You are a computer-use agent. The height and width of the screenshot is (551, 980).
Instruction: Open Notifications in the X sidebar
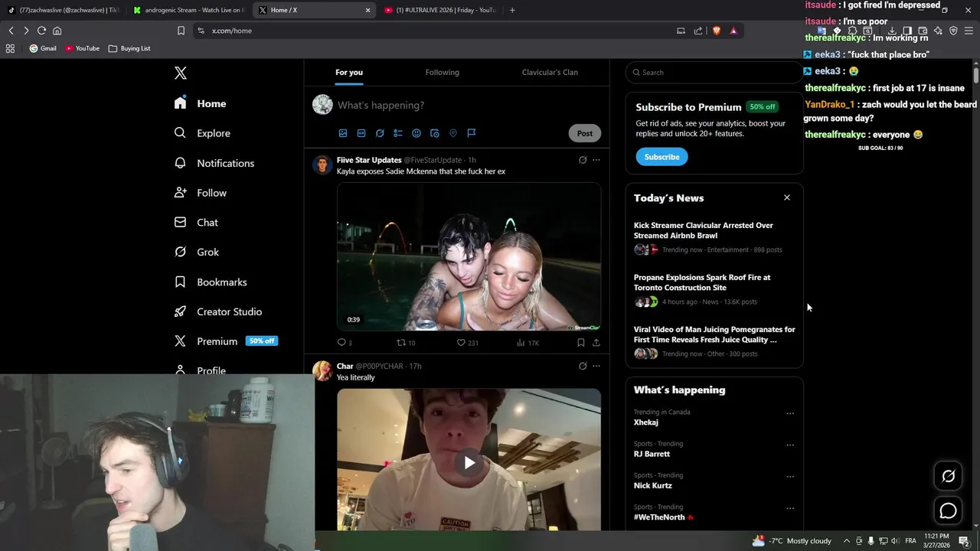pos(214,163)
